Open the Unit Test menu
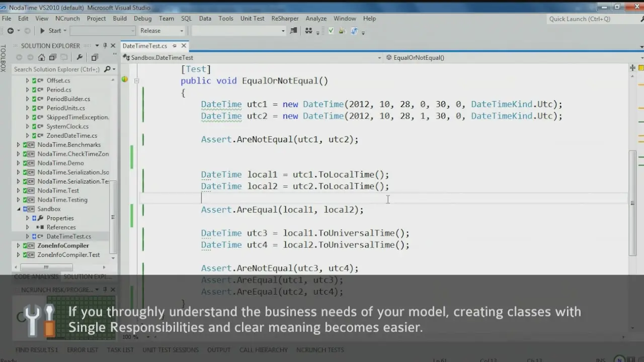The height and width of the screenshot is (362, 644). point(252,19)
